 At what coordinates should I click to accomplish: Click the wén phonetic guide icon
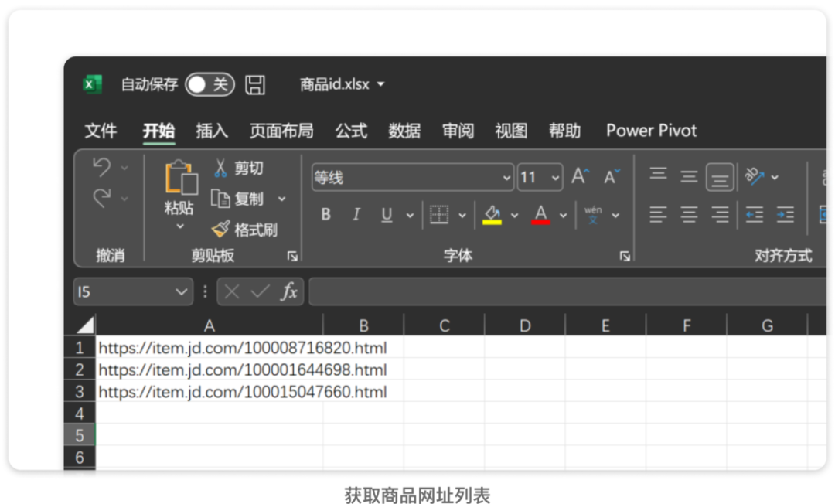(x=593, y=214)
